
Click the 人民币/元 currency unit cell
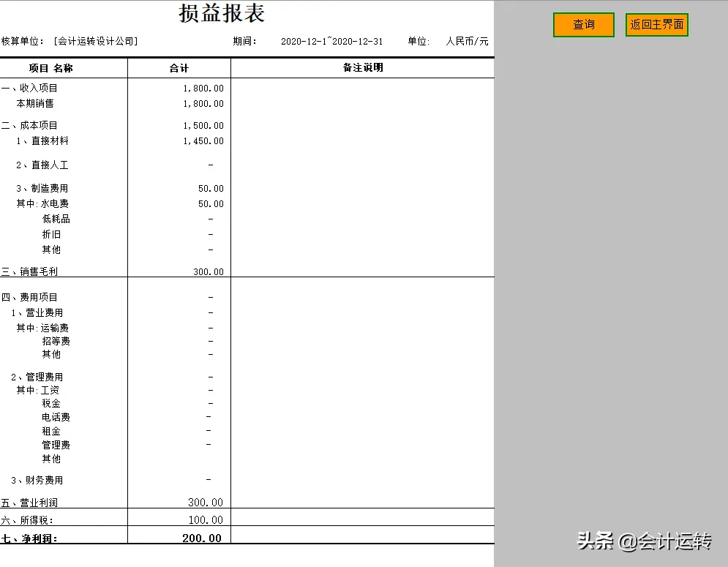[467, 42]
